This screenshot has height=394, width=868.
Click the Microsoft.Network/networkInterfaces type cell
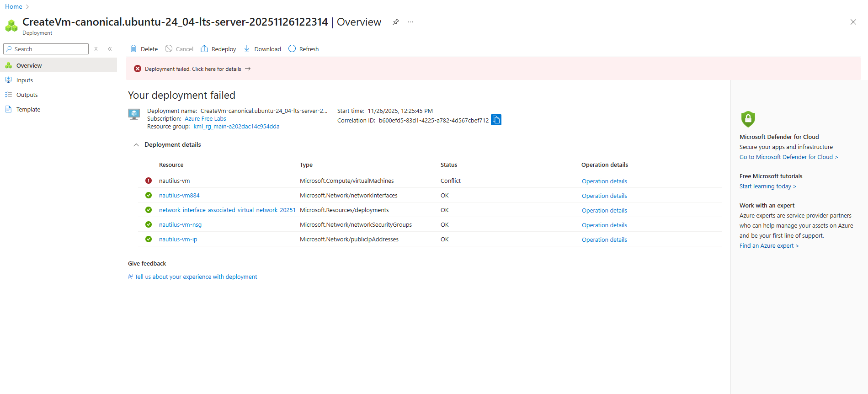click(x=349, y=196)
